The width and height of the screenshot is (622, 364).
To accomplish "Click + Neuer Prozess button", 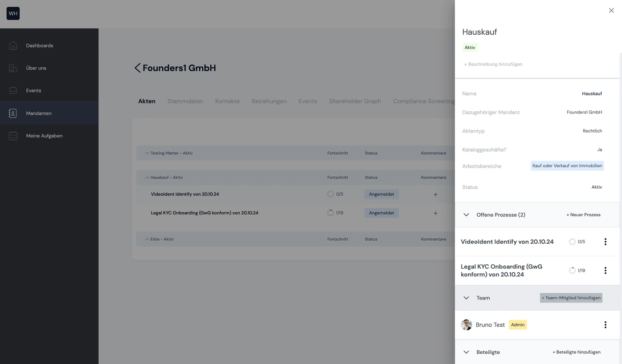I will (x=583, y=215).
